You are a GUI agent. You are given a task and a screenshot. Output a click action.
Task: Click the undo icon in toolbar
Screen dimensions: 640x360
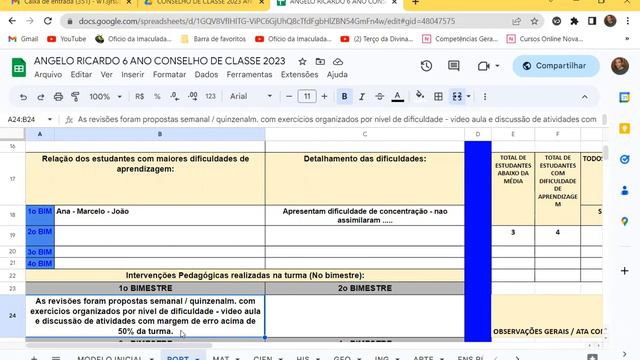click(x=23, y=97)
